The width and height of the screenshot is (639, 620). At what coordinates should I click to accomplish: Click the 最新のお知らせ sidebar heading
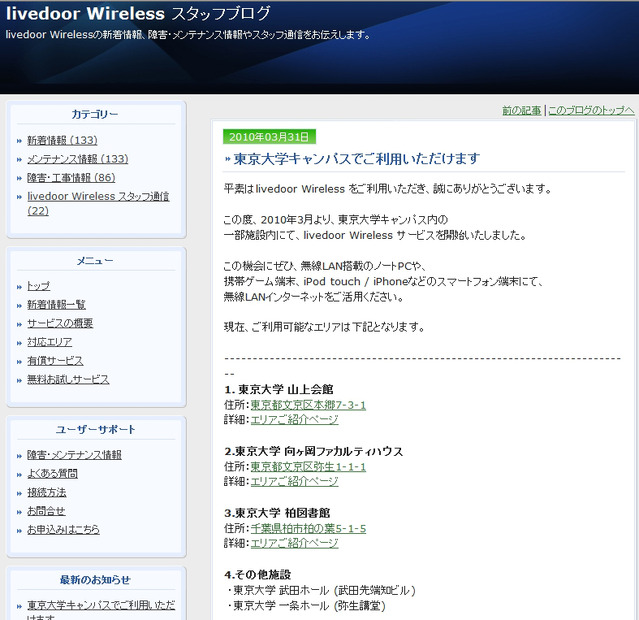[95, 580]
